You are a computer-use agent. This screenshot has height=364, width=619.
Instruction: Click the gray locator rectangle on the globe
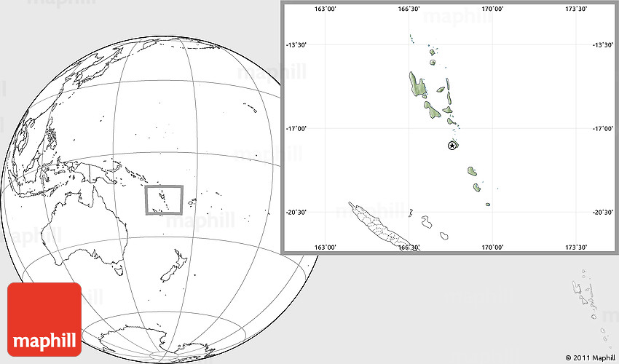coord(164,200)
